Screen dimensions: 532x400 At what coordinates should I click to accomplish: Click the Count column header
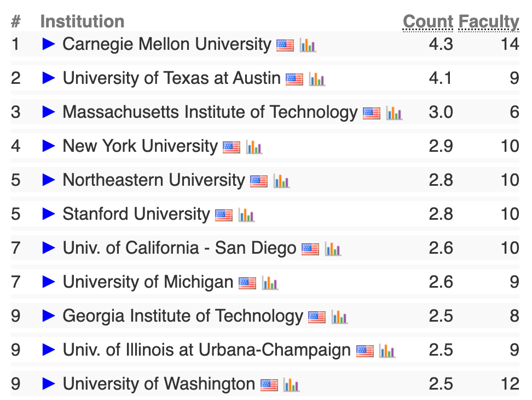point(428,22)
